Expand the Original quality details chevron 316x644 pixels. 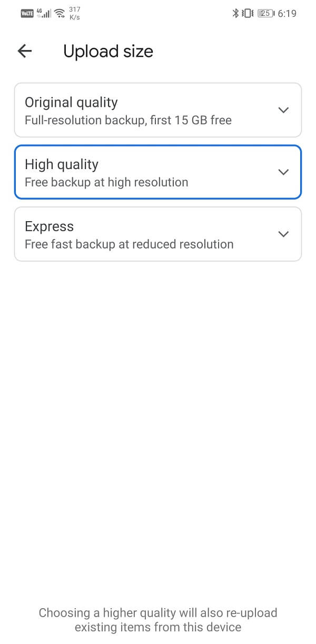[283, 110]
